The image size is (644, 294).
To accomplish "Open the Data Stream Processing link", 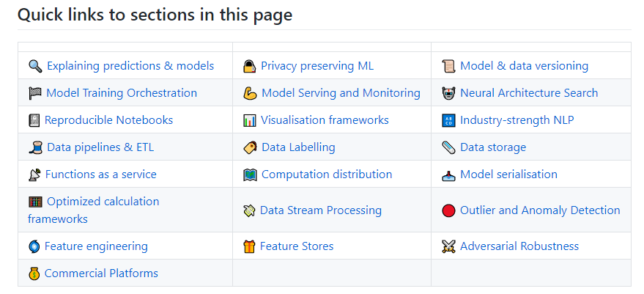I will [321, 210].
